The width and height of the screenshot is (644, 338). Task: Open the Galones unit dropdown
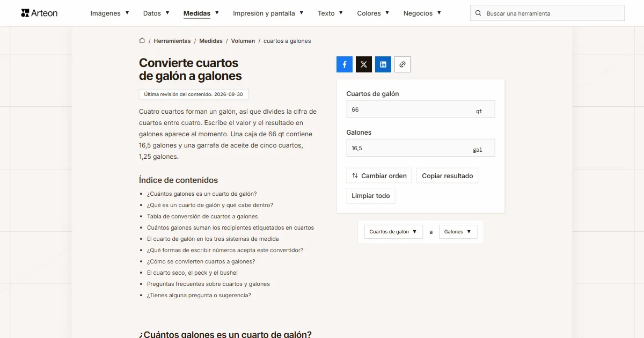pos(458,232)
